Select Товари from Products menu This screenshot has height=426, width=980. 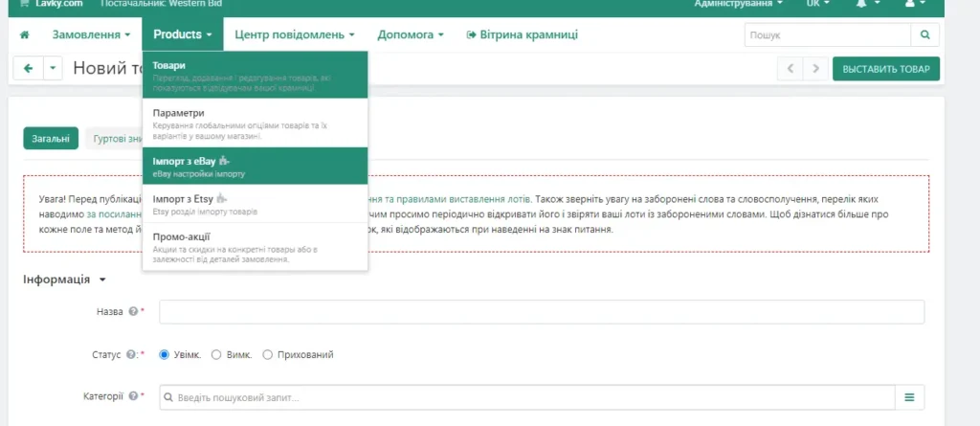pos(255,75)
